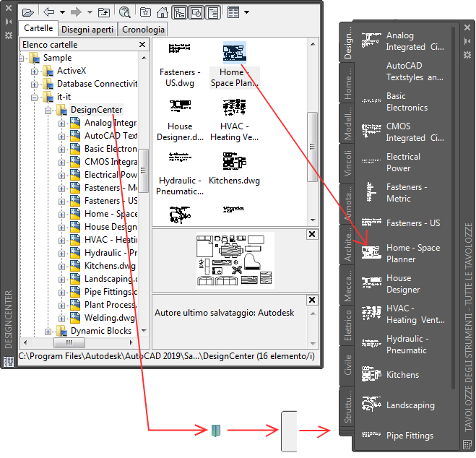Screen dimensions: 476x458
Task: Go back with the Back arrow icon
Action: click(x=49, y=12)
